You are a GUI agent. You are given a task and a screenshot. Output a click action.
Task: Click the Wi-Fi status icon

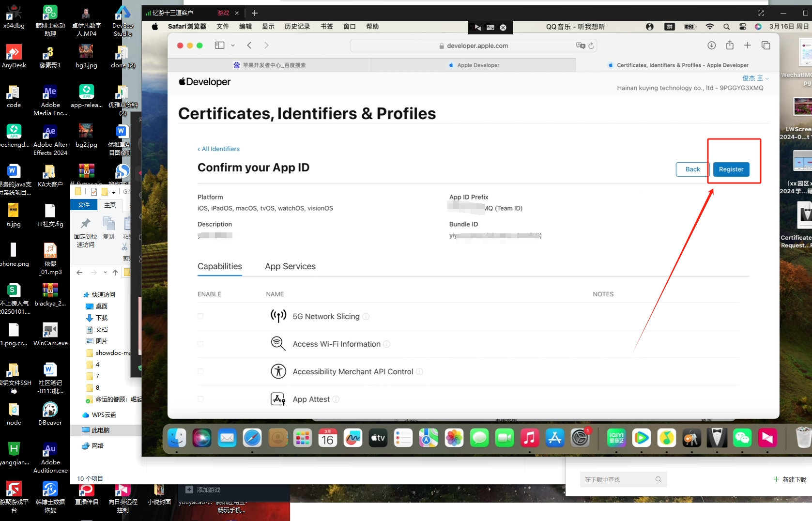(x=710, y=27)
